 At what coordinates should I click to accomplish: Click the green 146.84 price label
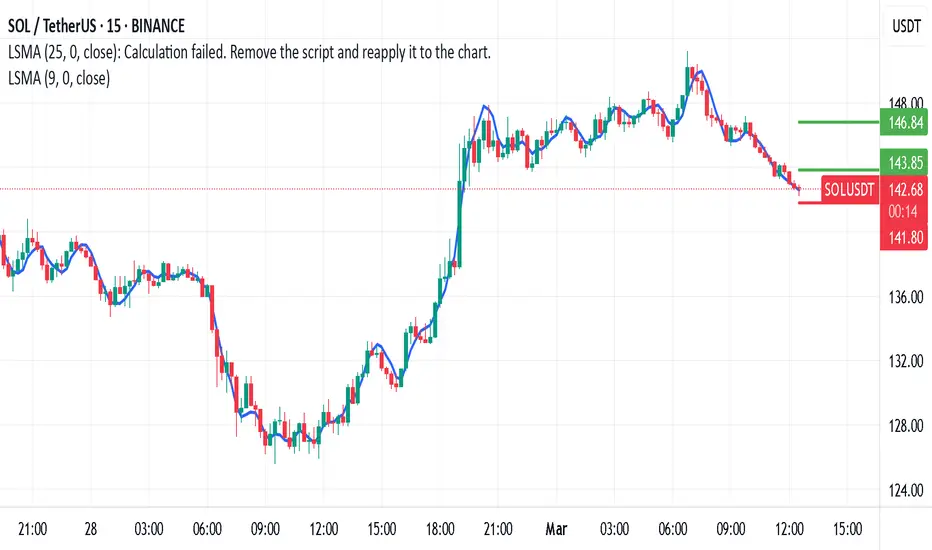tap(903, 122)
